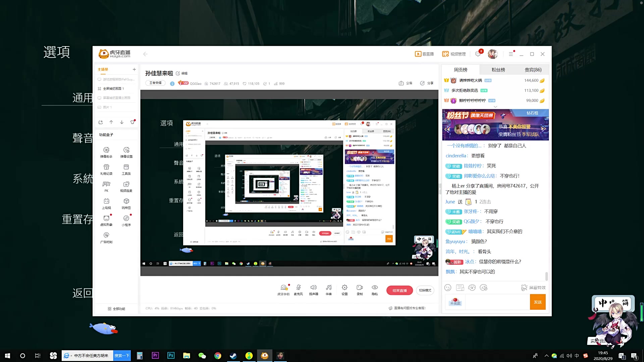Open 广告时刻 icon in function box
This screenshot has height=362, width=644.
[106, 235]
